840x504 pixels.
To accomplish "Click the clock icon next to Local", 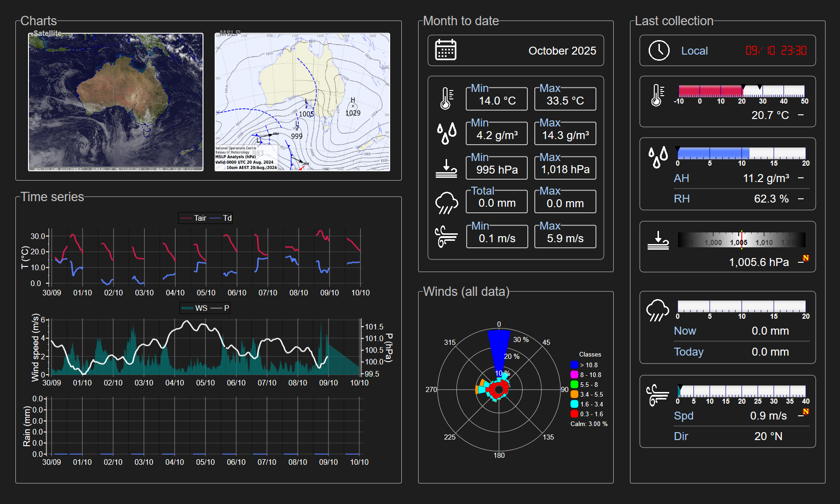I will click(x=659, y=50).
